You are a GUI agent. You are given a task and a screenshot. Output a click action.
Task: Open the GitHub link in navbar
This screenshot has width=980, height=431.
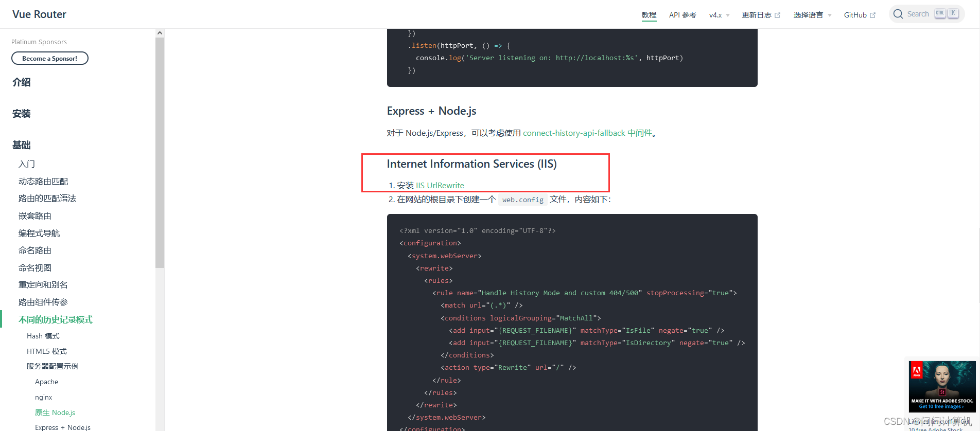click(x=855, y=15)
